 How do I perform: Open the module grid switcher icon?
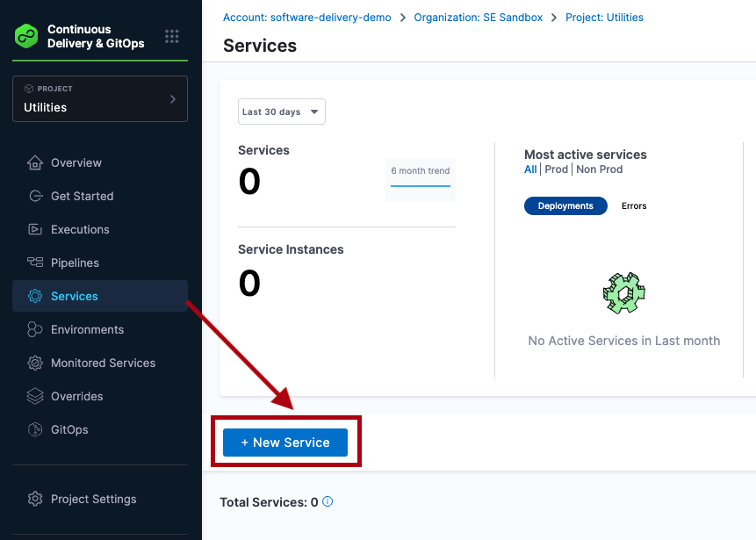coord(172,37)
